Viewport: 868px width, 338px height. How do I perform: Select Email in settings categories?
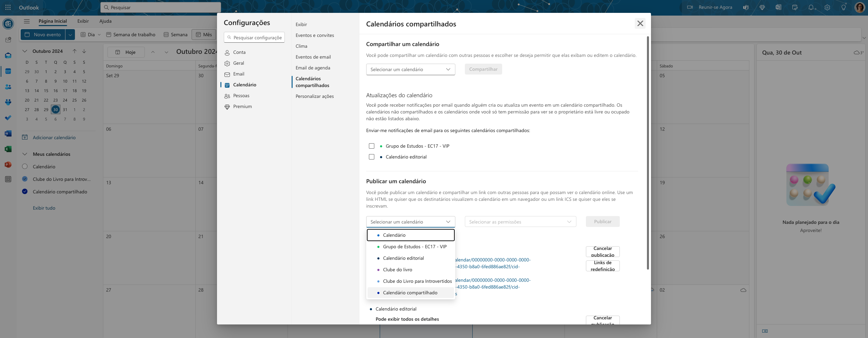(x=239, y=74)
